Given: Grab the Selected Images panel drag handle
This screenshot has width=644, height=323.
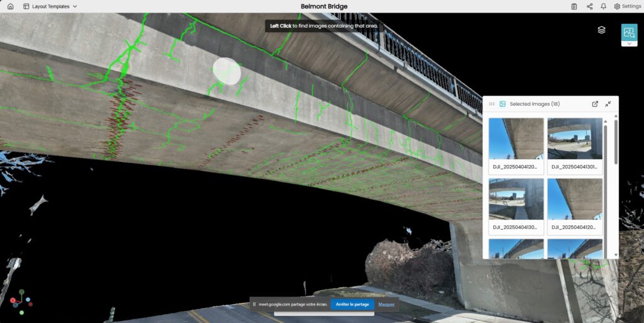Looking at the screenshot, I should point(492,104).
